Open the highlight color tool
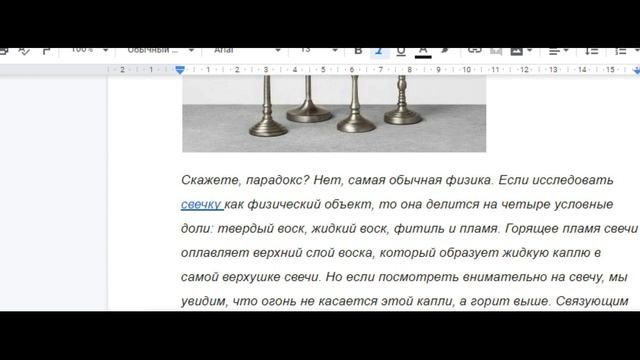The height and width of the screenshot is (360, 640). coord(445,51)
